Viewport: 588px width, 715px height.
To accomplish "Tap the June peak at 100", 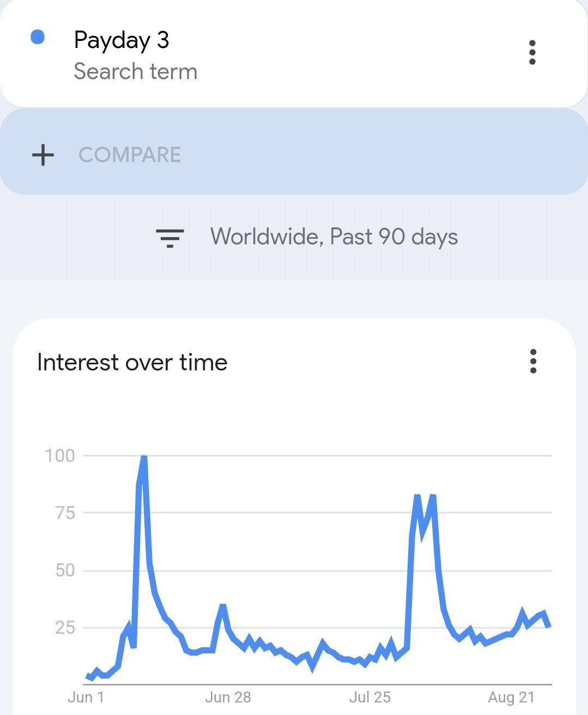I will tap(144, 457).
